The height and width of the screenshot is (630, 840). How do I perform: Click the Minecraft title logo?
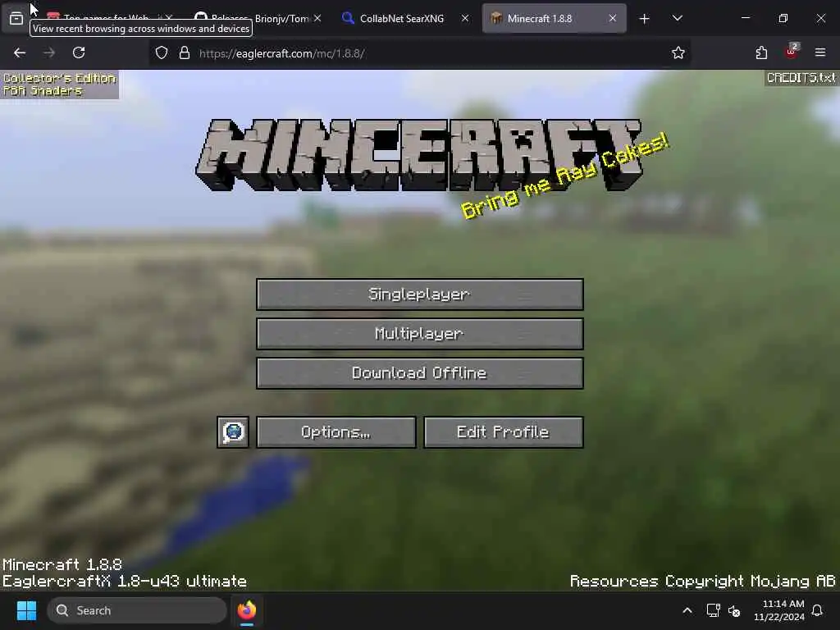pyautogui.click(x=418, y=155)
